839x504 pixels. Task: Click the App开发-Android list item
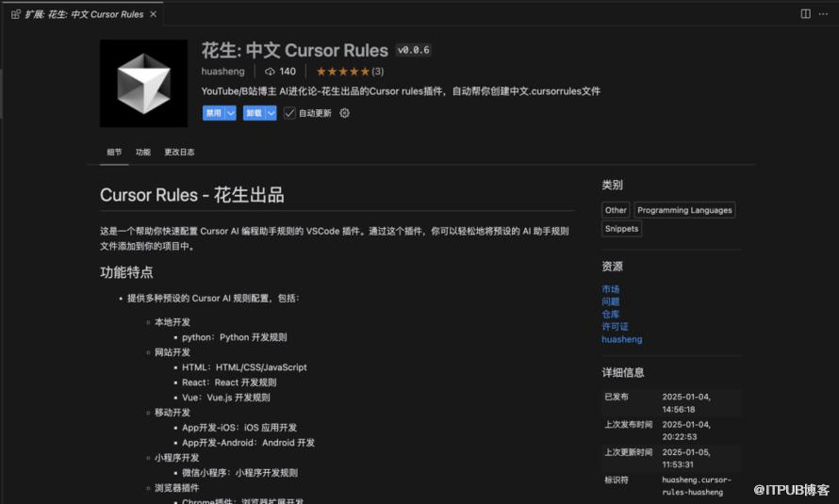(x=248, y=443)
